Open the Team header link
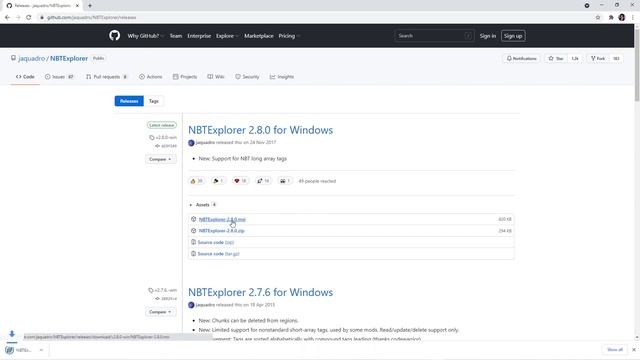The width and height of the screenshot is (640, 360). click(x=176, y=36)
